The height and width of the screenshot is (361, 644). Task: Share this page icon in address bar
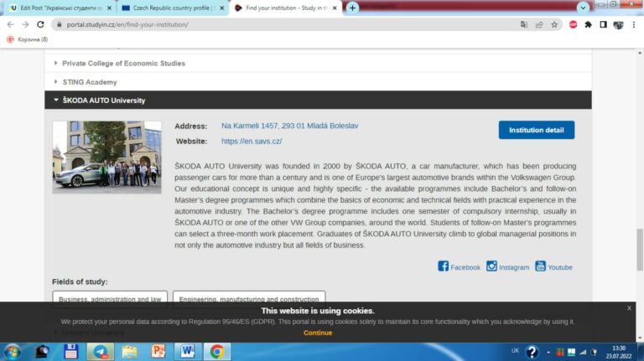[539, 24]
